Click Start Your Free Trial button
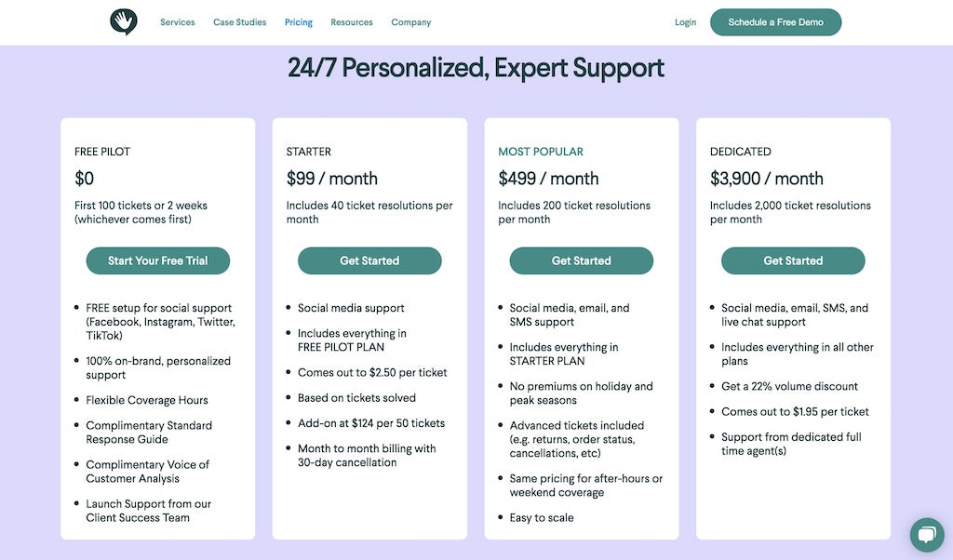953x560 pixels. pos(157,260)
